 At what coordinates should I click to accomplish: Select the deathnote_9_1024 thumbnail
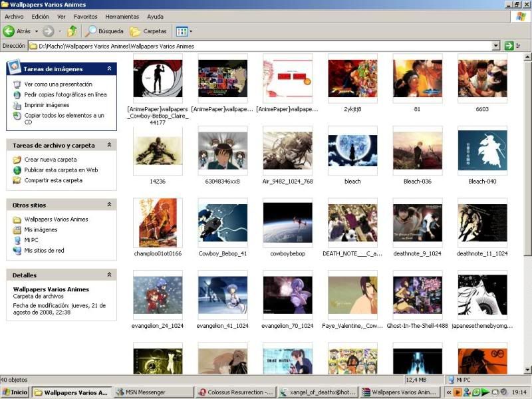(418, 223)
